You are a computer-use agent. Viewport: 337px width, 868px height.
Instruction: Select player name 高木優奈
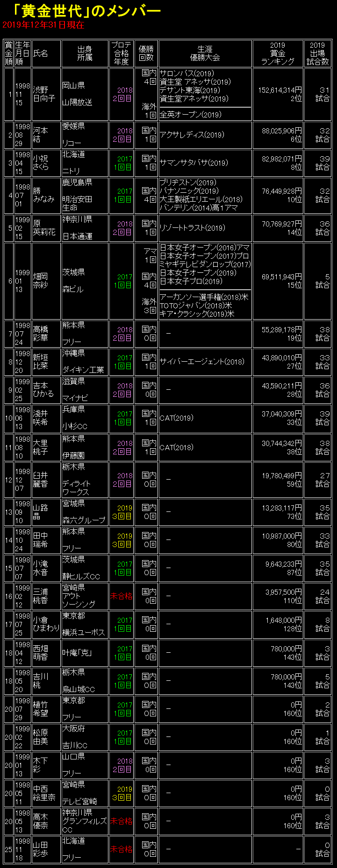point(41,821)
